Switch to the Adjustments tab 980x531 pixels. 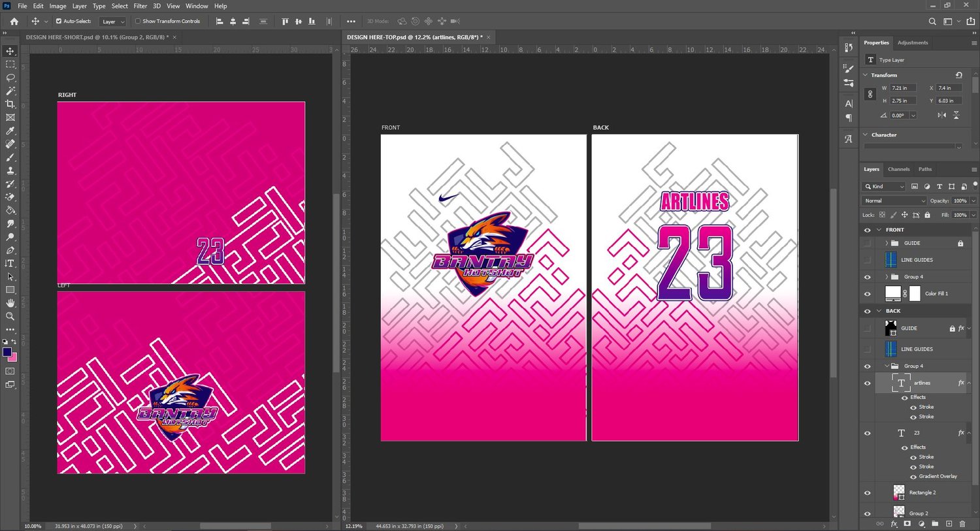913,42
